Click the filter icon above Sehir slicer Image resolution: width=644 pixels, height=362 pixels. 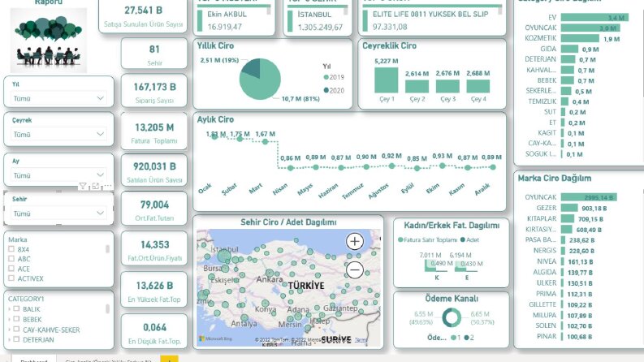coord(83,187)
